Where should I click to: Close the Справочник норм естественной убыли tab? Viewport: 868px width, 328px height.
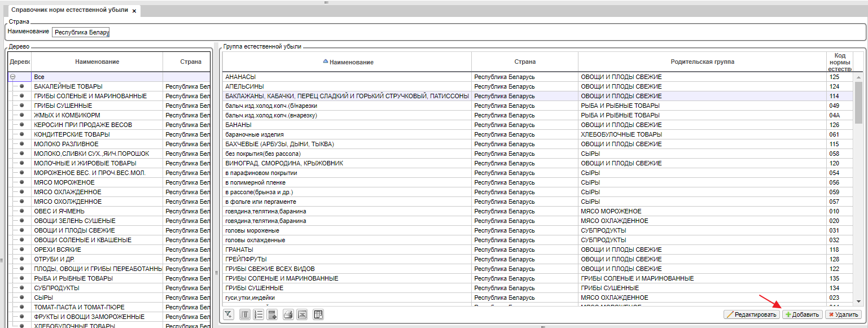point(134,11)
